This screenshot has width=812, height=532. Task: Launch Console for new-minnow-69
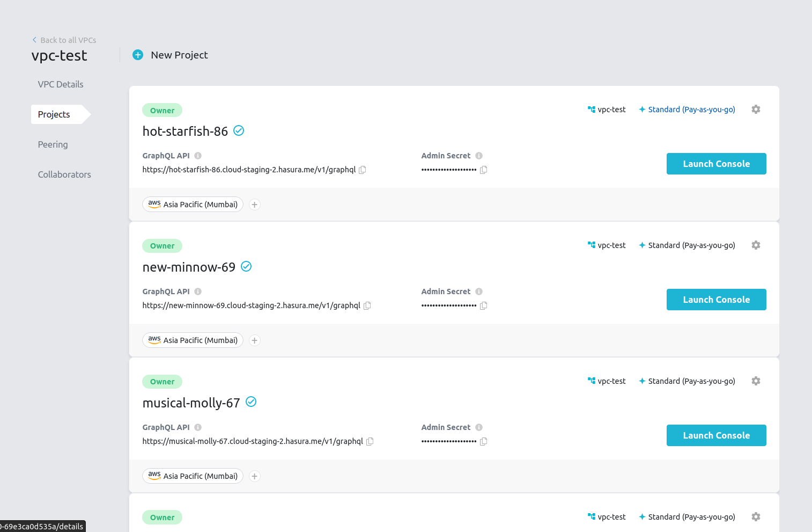pyautogui.click(x=716, y=300)
